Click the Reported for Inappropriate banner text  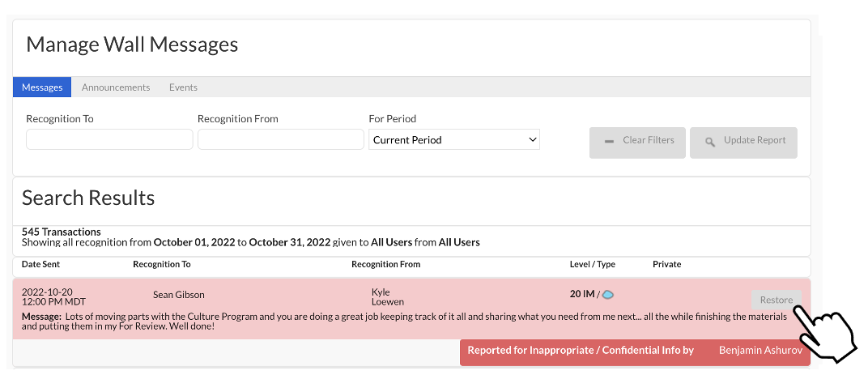[x=580, y=351]
